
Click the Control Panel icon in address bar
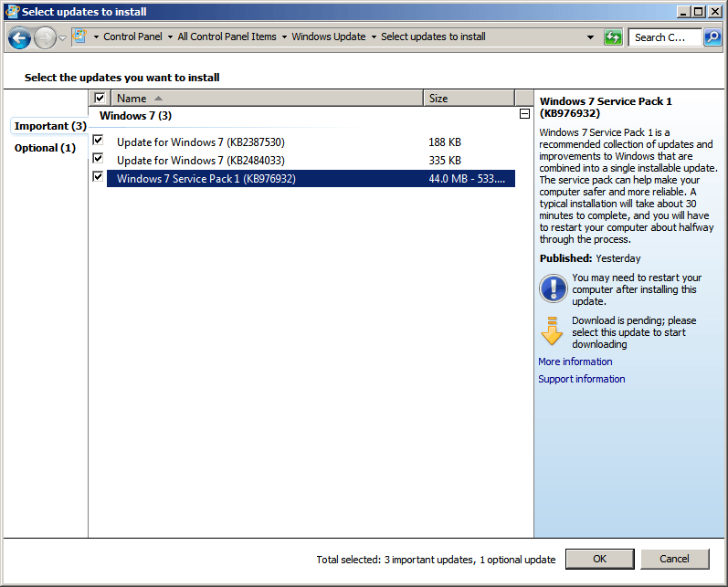tap(80, 37)
